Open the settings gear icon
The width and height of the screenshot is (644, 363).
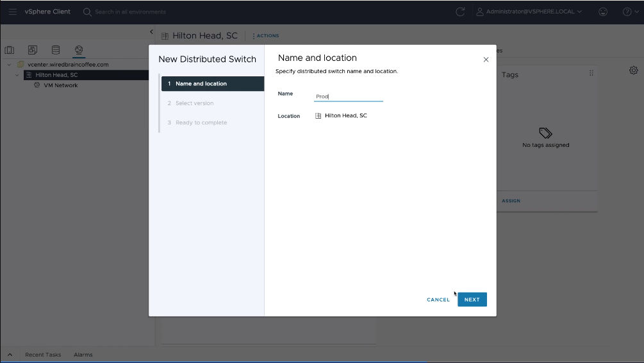click(x=633, y=71)
